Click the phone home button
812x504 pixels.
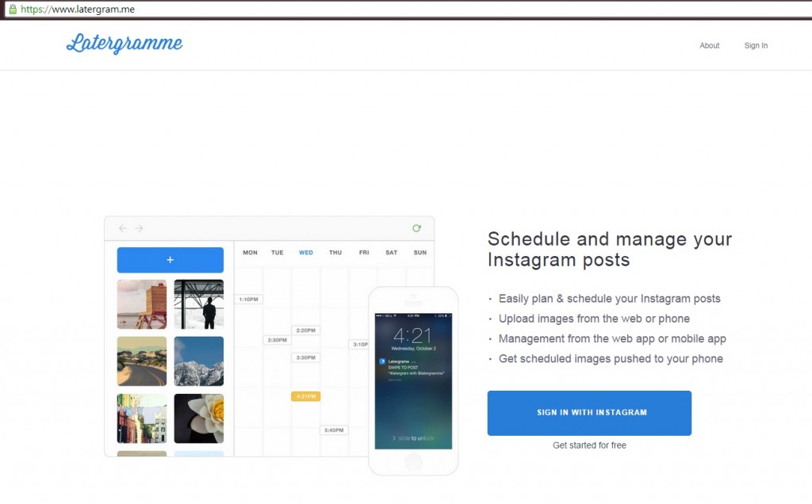tap(413, 462)
